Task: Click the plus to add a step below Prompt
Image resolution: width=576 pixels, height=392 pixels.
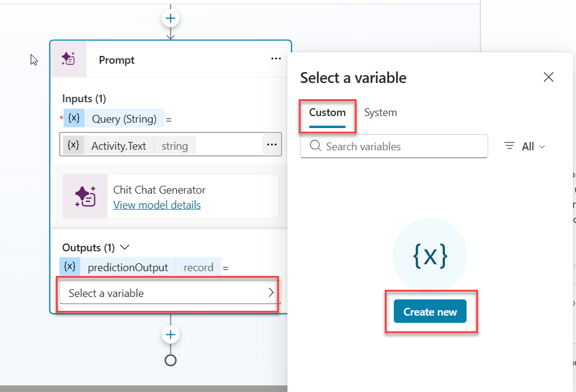Action: pyautogui.click(x=170, y=334)
